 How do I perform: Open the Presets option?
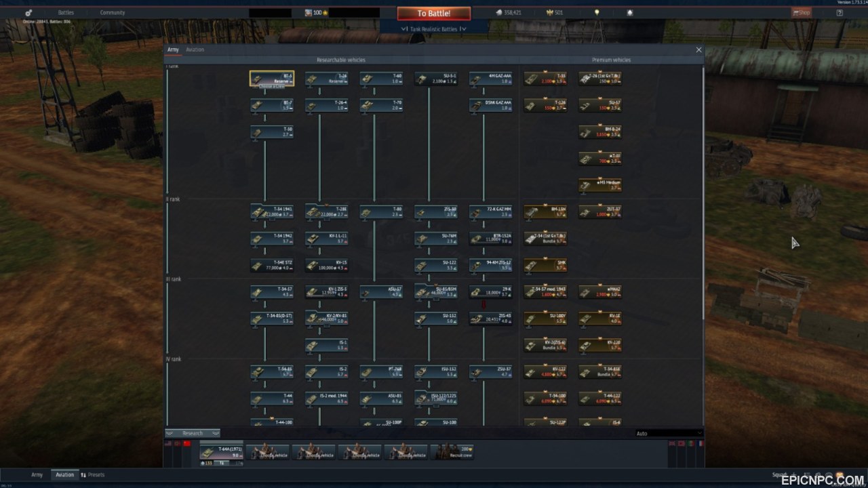click(93, 474)
